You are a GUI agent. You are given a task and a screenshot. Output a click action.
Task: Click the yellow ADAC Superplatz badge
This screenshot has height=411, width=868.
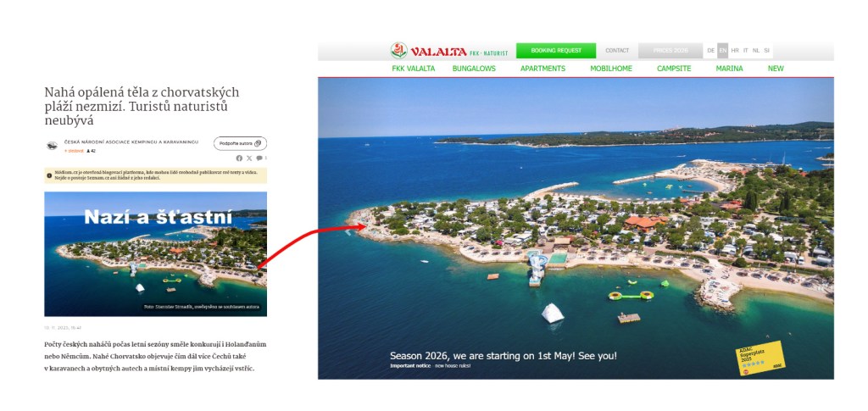click(760, 358)
